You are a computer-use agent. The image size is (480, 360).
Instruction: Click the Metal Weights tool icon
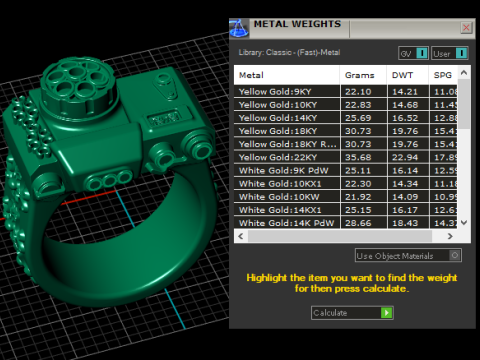pos(239,28)
